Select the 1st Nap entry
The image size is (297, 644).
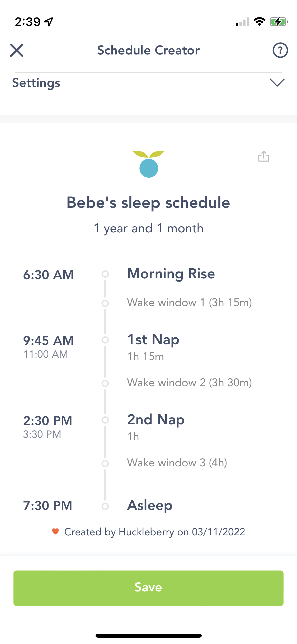[153, 340]
